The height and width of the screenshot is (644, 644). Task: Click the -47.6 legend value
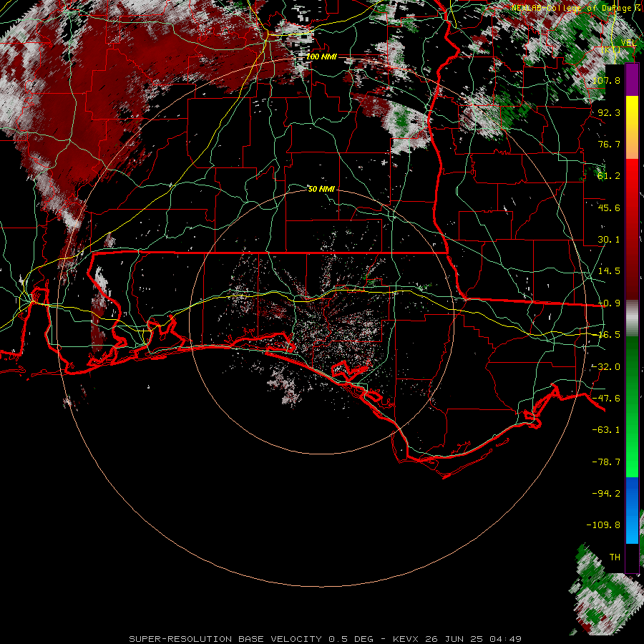tap(606, 399)
